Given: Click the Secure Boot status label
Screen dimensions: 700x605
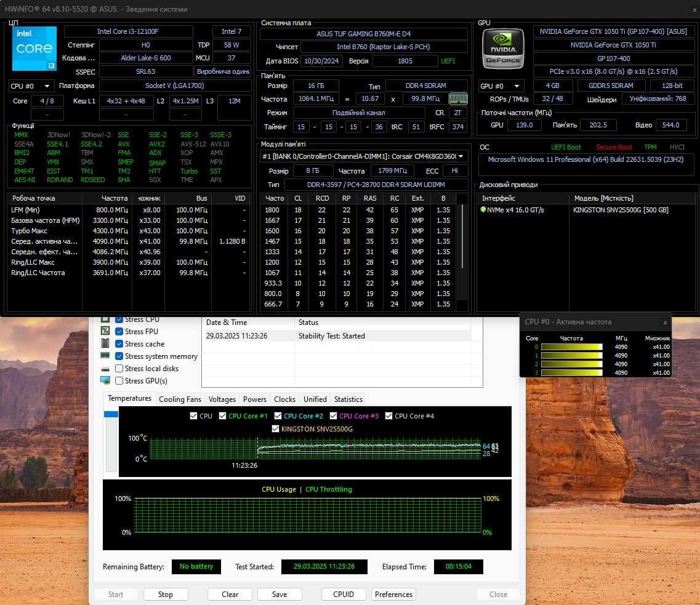Looking at the screenshot, I should click(x=613, y=147).
